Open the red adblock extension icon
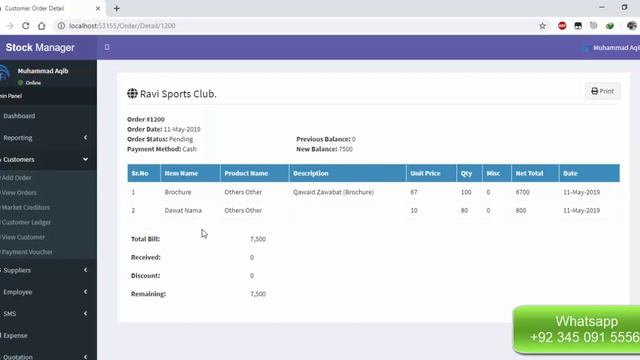 (562, 26)
